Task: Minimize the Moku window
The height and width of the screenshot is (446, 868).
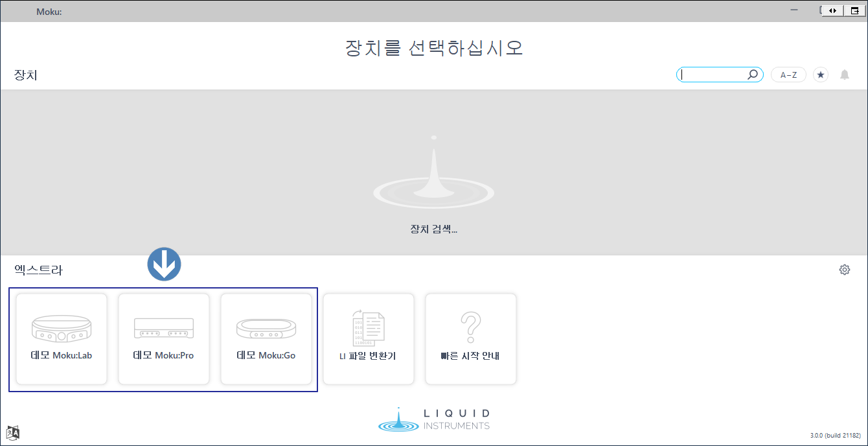Action: 794,10
